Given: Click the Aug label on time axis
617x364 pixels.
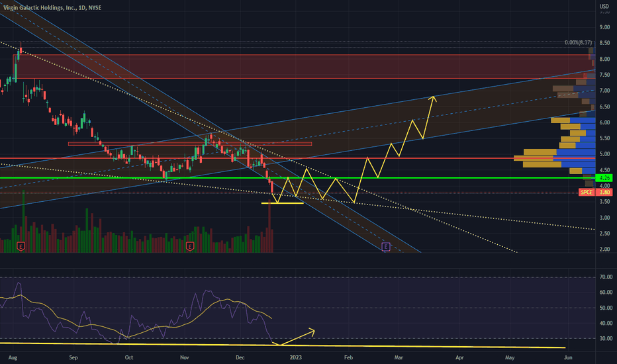Looking at the screenshot, I should [13, 357].
